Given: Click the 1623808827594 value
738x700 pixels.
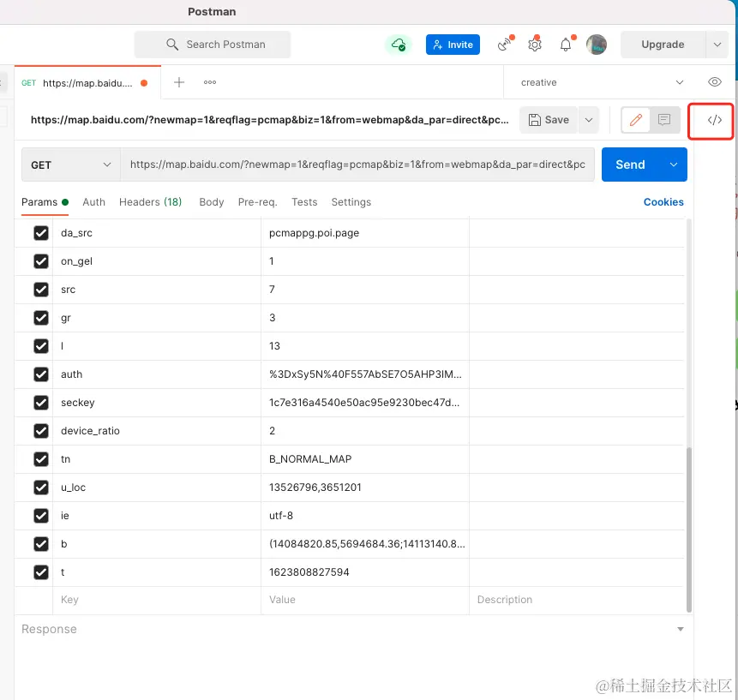Looking at the screenshot, I should 309,572.
